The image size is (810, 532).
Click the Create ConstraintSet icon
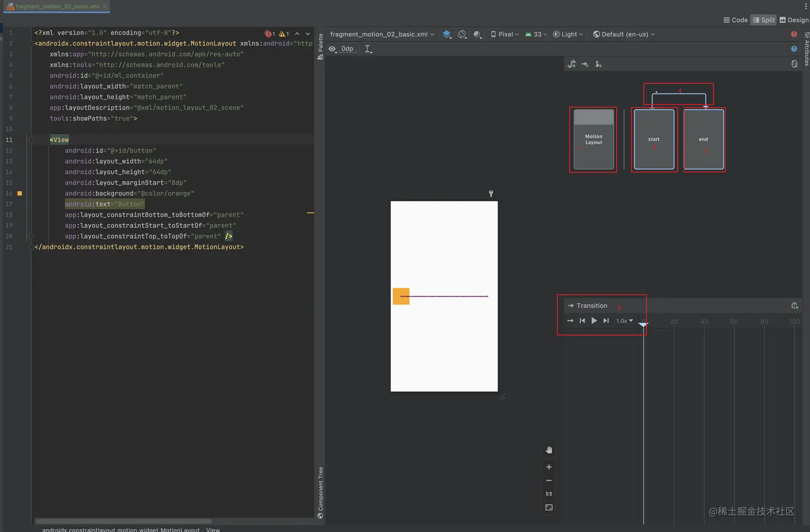(x=572, y=64)
